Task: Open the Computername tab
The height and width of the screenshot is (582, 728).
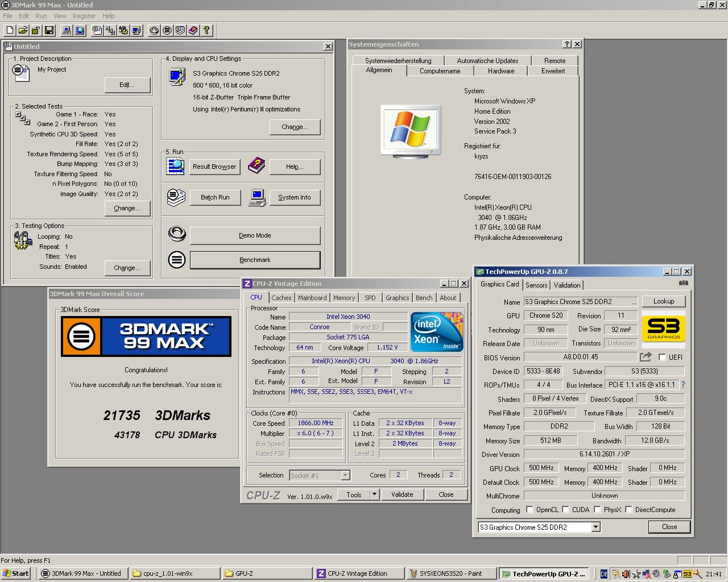Action: coord(440,71)
